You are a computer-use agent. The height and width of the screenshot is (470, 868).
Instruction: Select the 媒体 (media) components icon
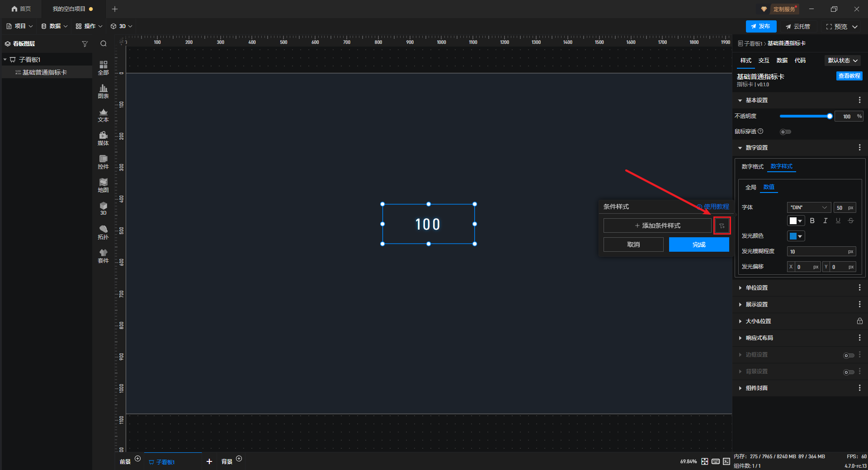103,138
